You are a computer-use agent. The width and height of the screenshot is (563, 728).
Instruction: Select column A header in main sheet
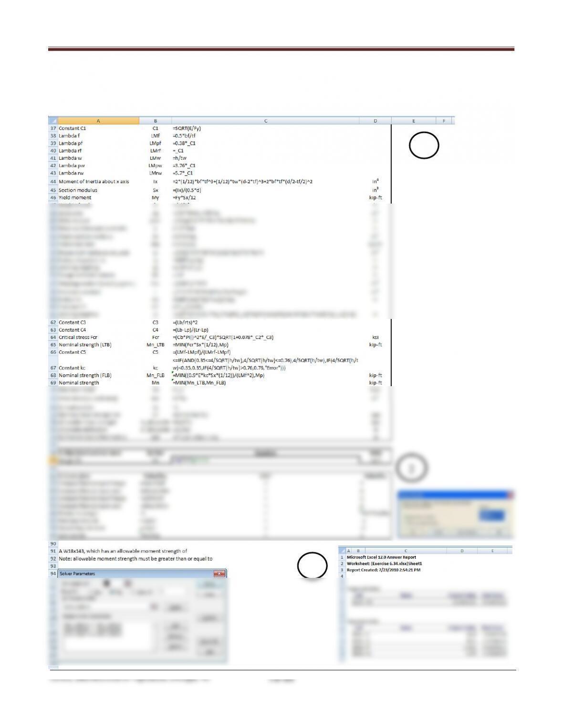[x=98, y=121]
